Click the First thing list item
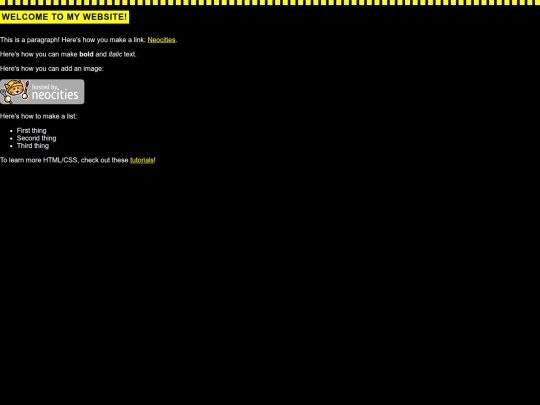Screen dimensions: 540x405 coord(31,131)
